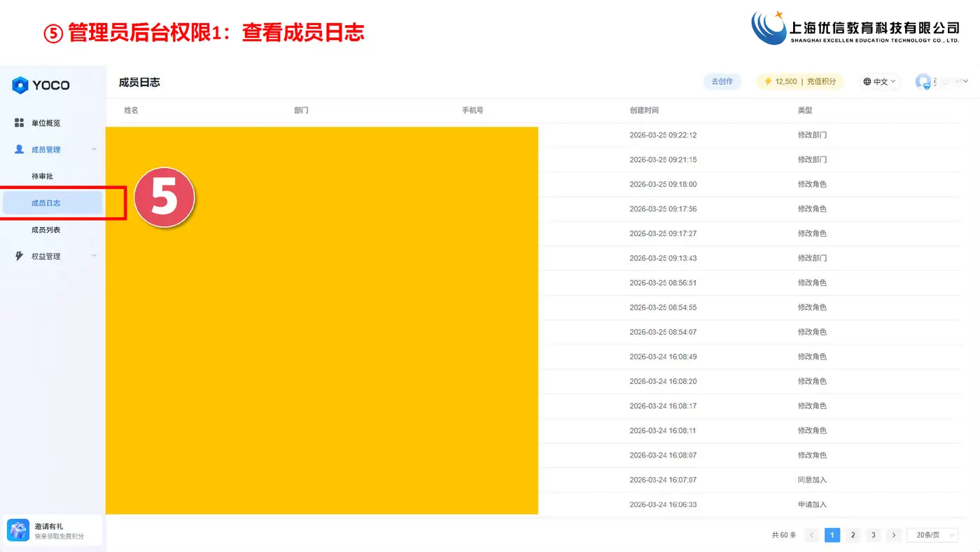Click the globe language icon
This screenshot has height=552, width=980.
click(867, 82)
